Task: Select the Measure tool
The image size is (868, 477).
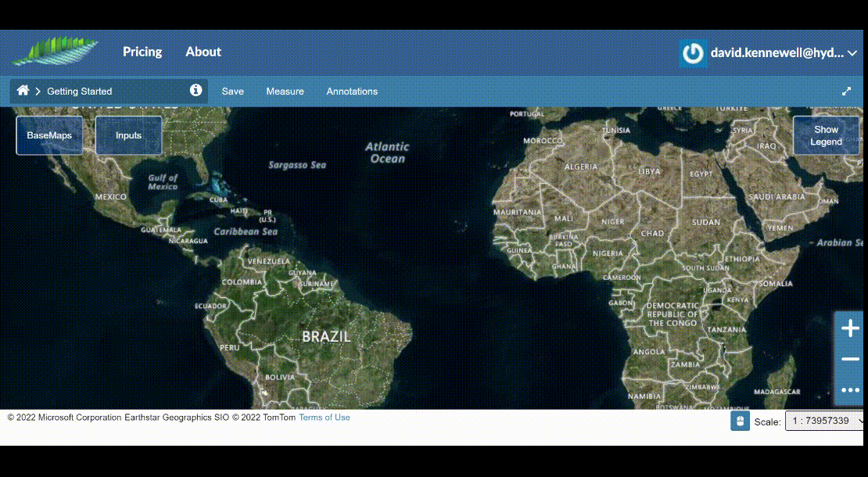Action: [x=285, y=91]
